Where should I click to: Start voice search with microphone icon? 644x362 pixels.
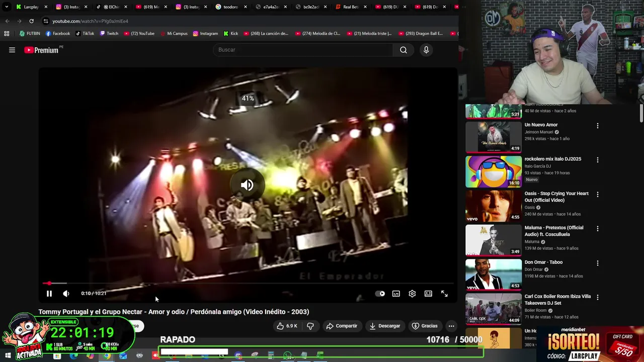coord(426,50)
